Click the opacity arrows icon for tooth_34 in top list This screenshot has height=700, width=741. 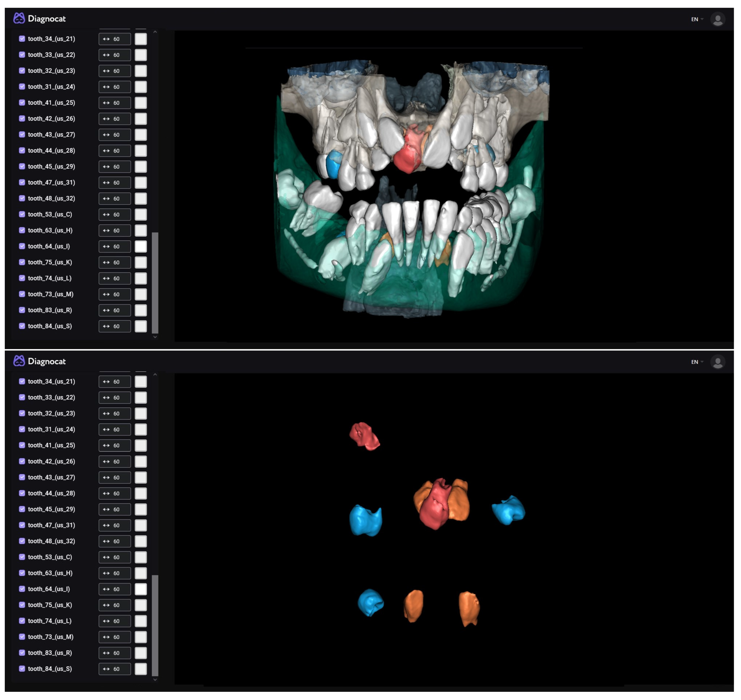click(106, 39)
